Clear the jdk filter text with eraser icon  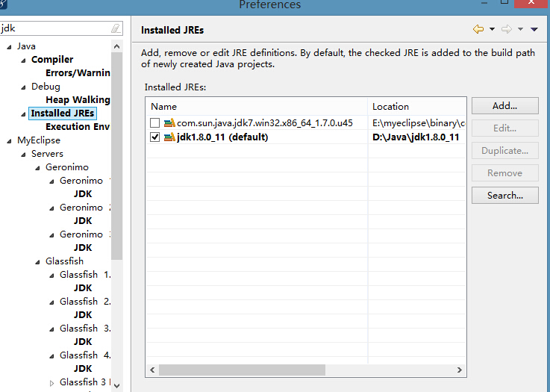116,28
